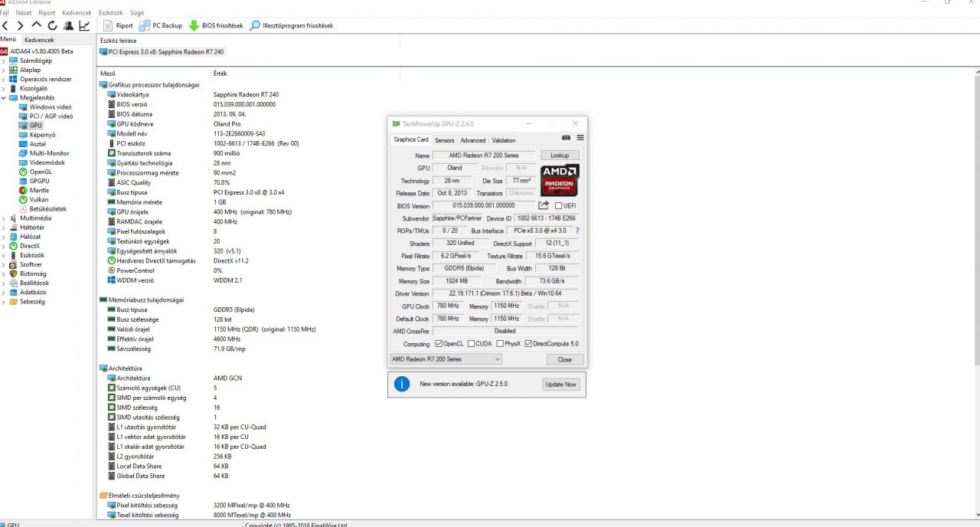Open the user manager person icon in toolbar
980x527 pixels.
68,25
